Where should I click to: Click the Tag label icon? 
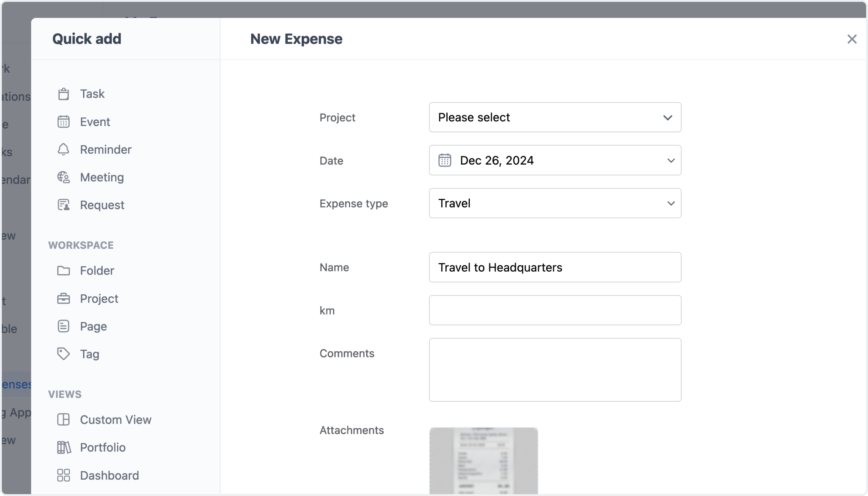click(x=63, y=354)
